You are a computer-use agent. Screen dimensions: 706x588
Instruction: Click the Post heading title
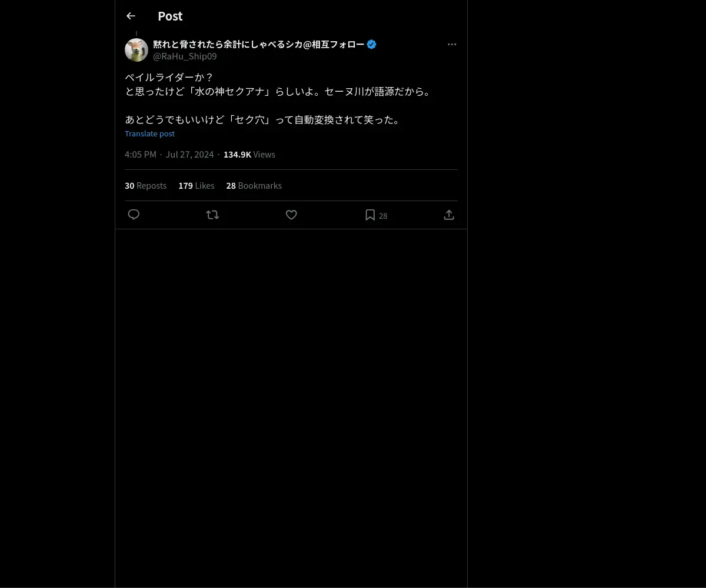tap(170, 16)
